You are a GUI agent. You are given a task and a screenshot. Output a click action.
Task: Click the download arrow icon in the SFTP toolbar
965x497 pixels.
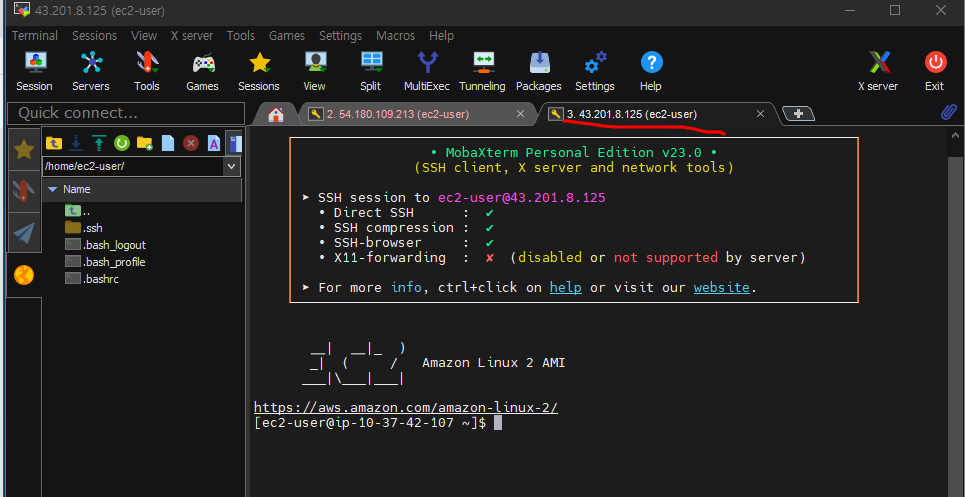coord(76,143)
